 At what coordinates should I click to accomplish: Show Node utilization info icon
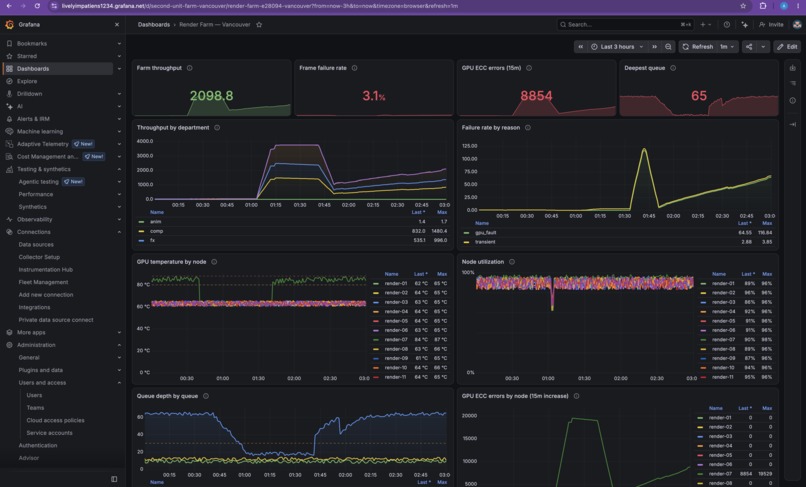[x=512, y=262]
